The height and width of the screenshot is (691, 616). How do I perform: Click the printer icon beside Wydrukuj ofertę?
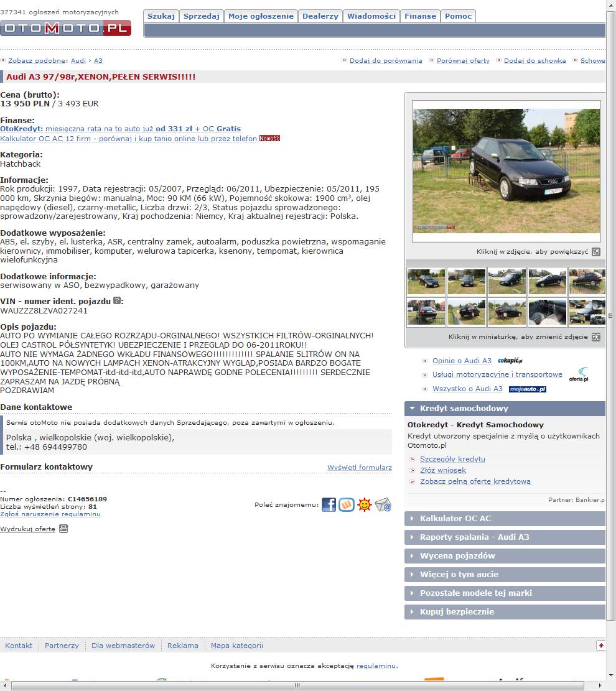63,529
